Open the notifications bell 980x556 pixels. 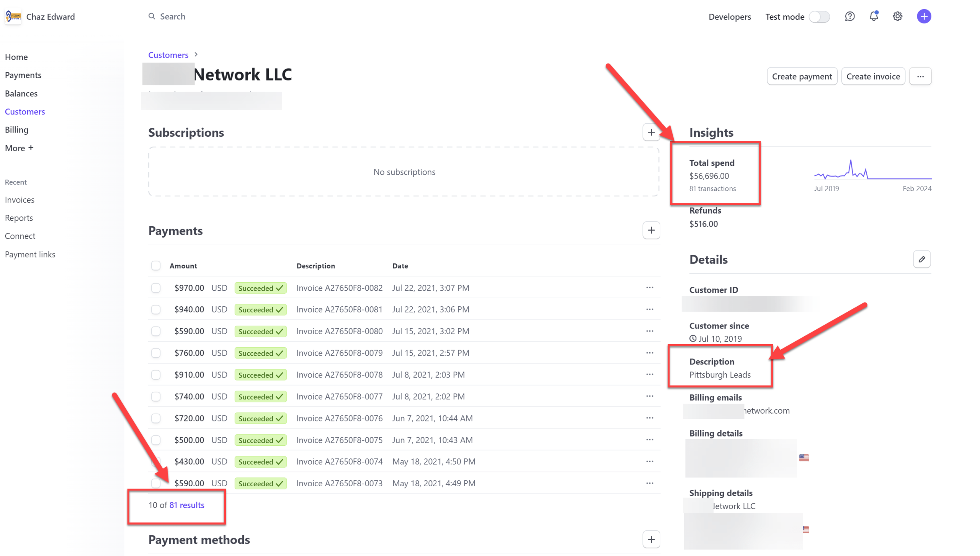tap(873, 16)
